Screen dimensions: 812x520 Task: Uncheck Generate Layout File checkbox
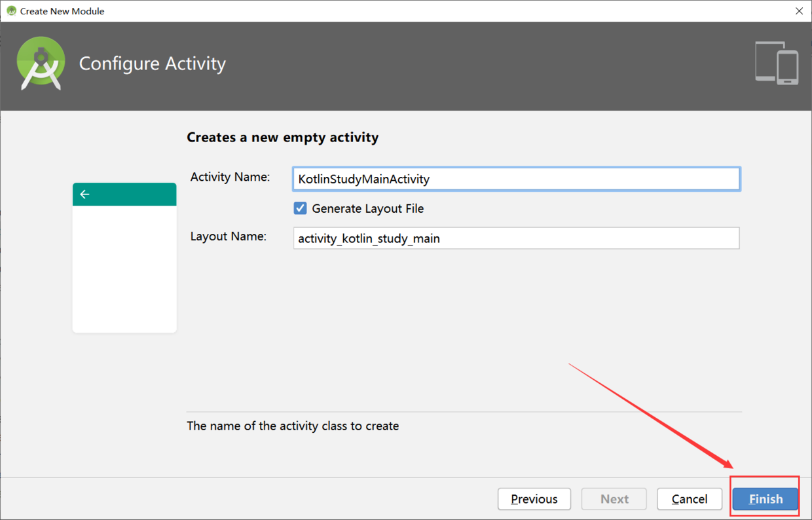coord(300,208)
